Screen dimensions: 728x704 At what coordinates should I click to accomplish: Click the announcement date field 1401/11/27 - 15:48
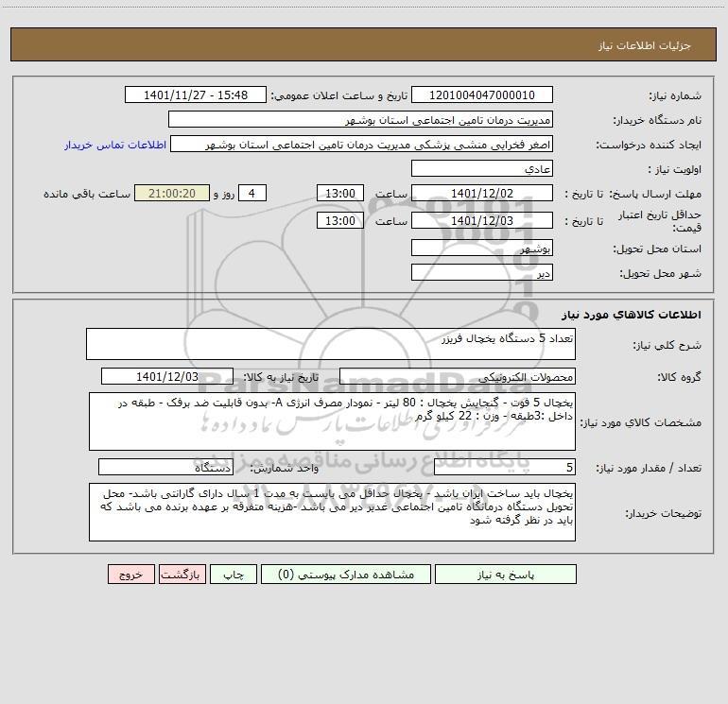pyautogui.click(x=196, y=94)
